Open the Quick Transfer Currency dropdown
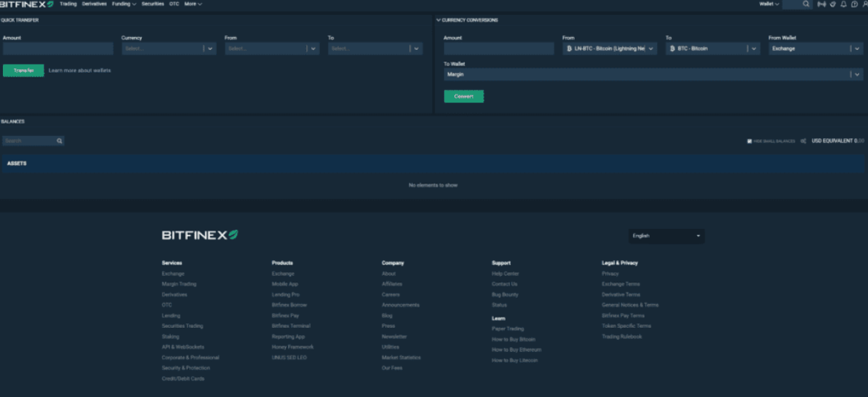Viewport: 868px width, 397px height. tap(169, 49)
